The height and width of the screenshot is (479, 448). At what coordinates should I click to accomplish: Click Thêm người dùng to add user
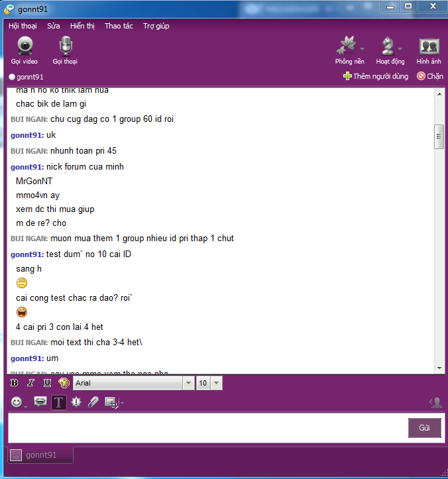pos(376,76)
